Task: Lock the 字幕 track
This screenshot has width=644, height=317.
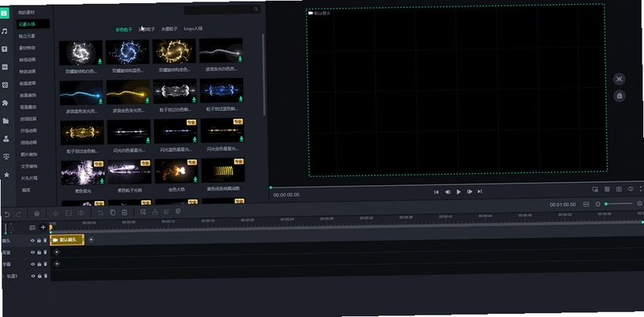Action: pos(39,265)
